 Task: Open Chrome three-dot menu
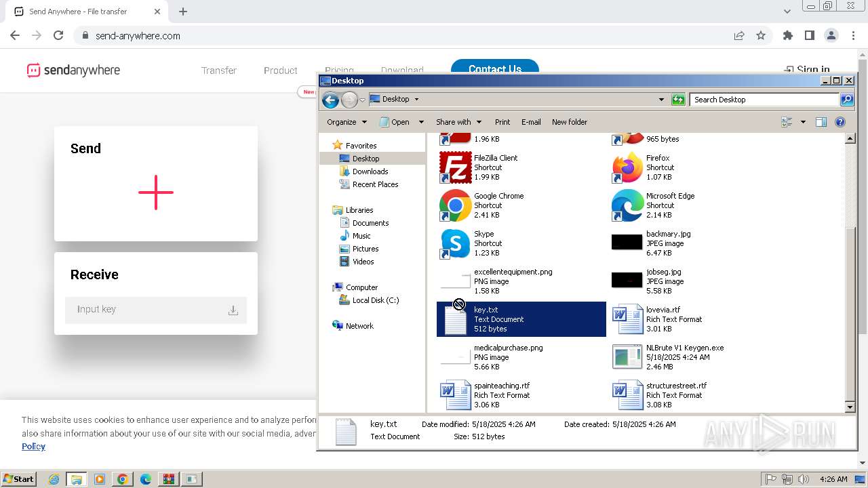[853, 35]
